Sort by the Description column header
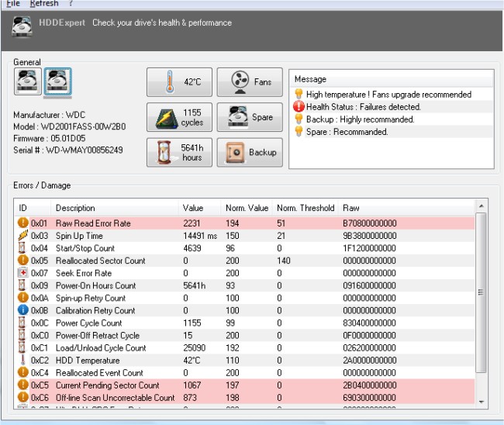 tap(75, 208)
